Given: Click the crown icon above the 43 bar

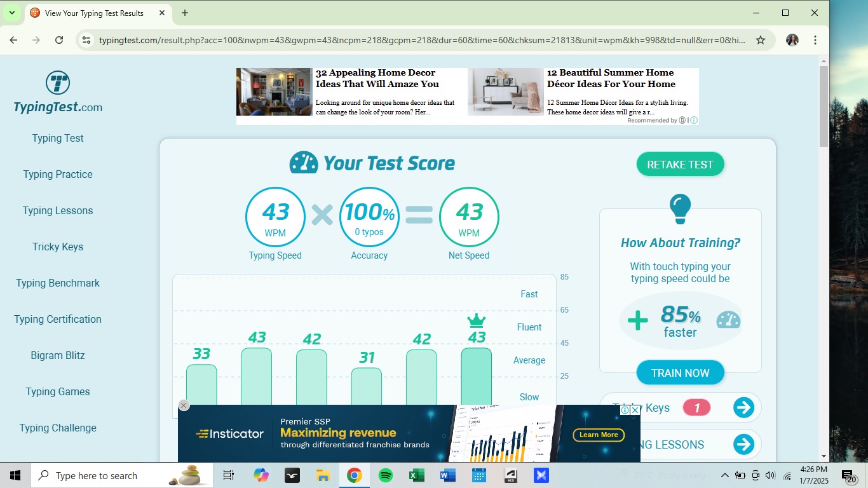Looking at the screenshot, I should pyautogui.click(x=476, y=320).
